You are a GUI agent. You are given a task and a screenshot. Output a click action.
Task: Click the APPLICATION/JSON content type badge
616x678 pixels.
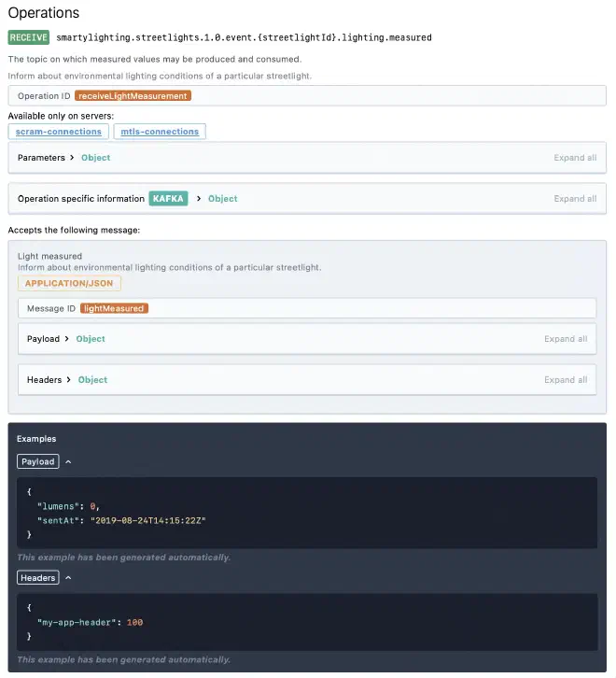[69, 283]
